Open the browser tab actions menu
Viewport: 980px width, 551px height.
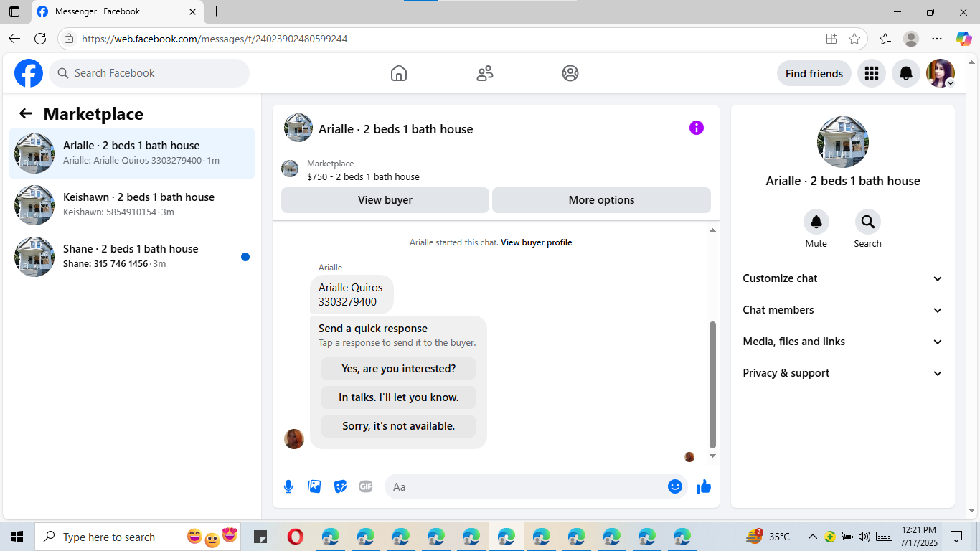coord(14,11)
